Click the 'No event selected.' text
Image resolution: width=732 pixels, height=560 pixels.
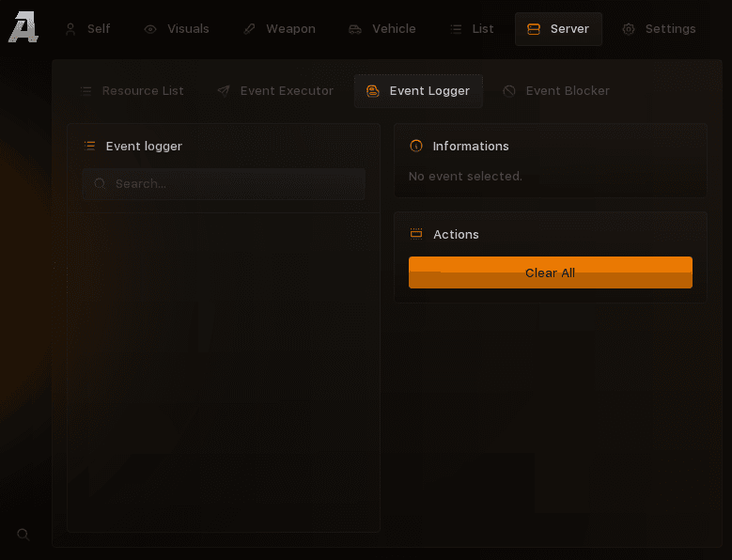tap(465, 177)
